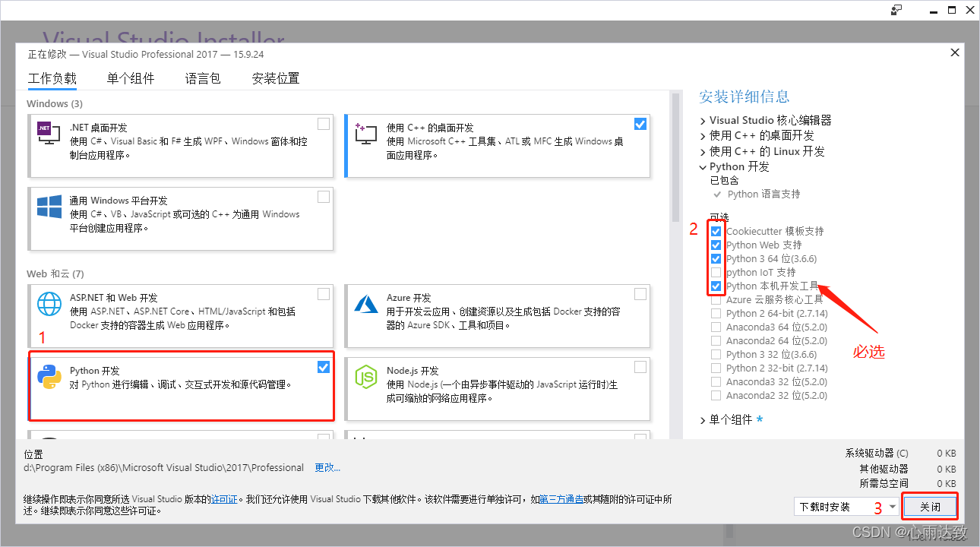Click the ASP.NET globe icon
Viewport: 980px width, 547px height.
pos(49,304)
